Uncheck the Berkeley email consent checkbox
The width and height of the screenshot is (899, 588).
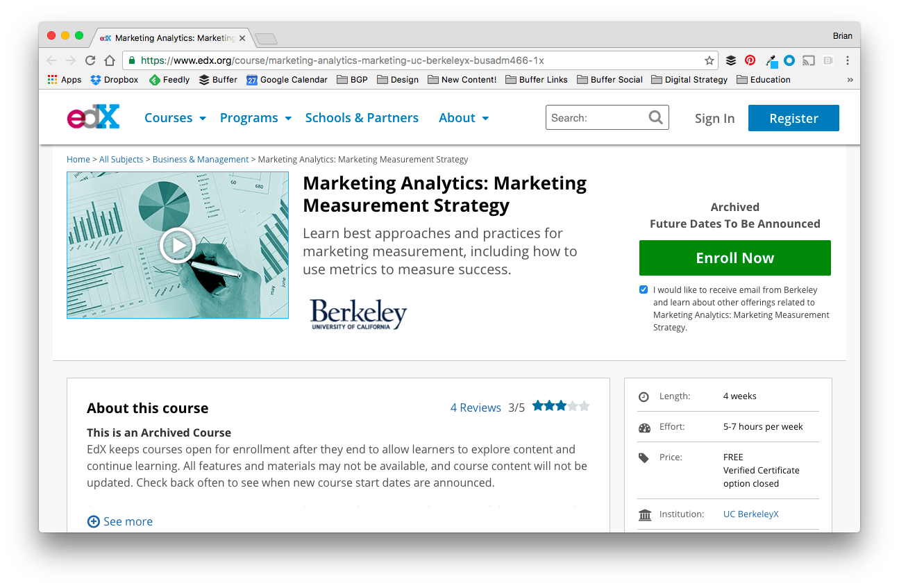(643, 289)
